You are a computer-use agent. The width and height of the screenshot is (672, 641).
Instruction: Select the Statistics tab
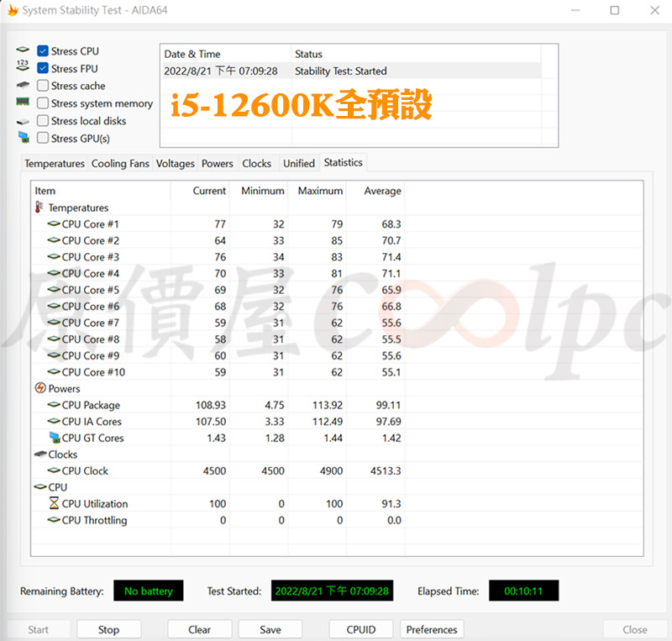coord(344,162)
